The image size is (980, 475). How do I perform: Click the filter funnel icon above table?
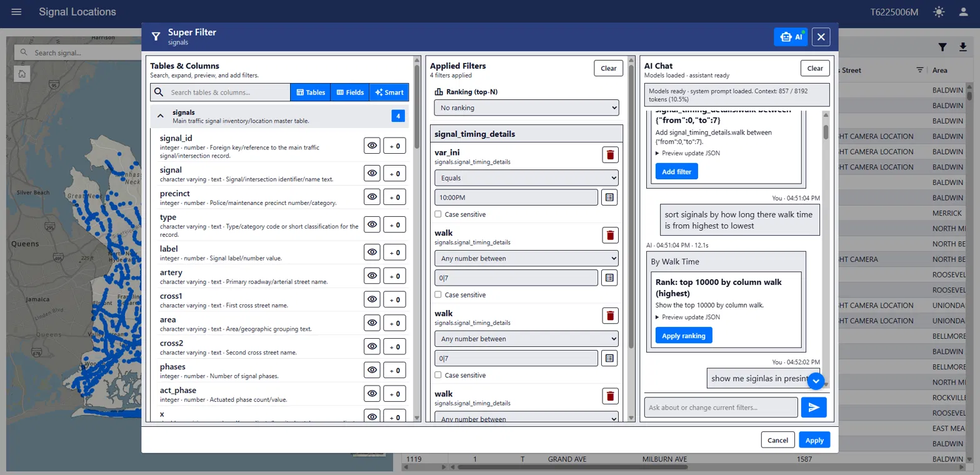942,47
